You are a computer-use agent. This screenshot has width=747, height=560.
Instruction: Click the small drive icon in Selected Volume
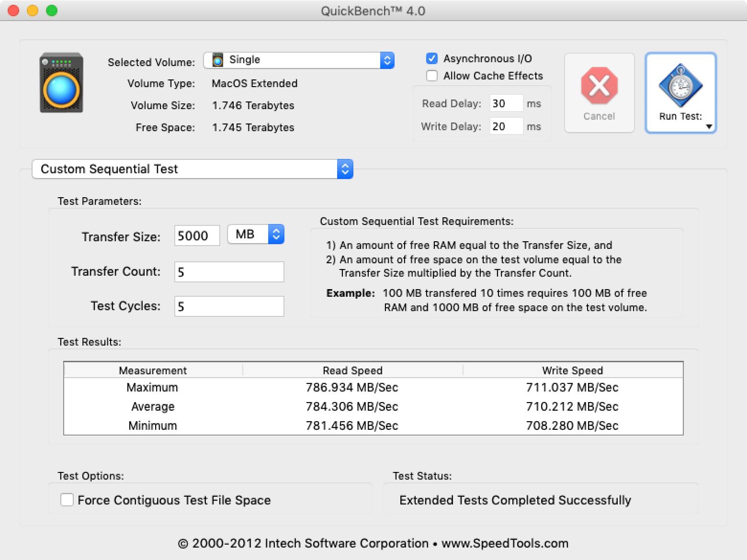pyautogui.click(x=218, y=60)
